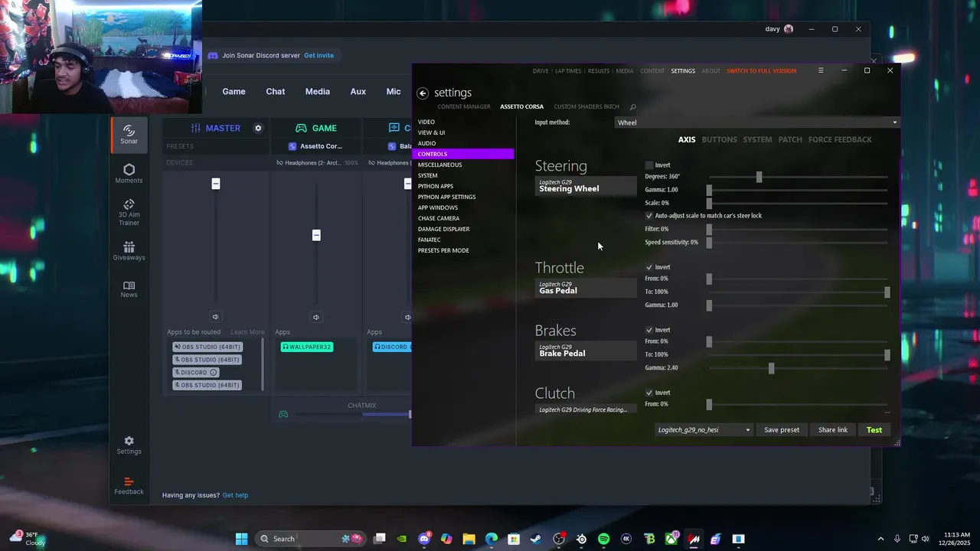The height and width of the screenshot is (551, 980).
Task: Open Moments in the SteelSeries sidebar
Action: point(129,174)
